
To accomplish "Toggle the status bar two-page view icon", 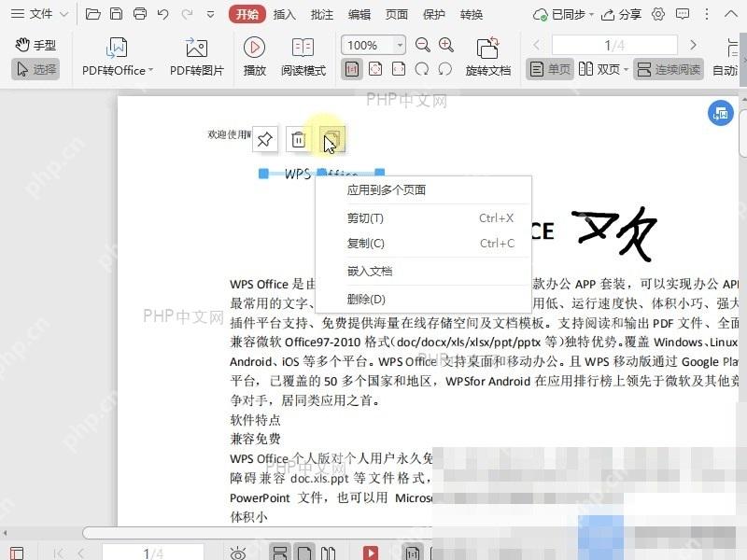I will [x=328, y=553].
